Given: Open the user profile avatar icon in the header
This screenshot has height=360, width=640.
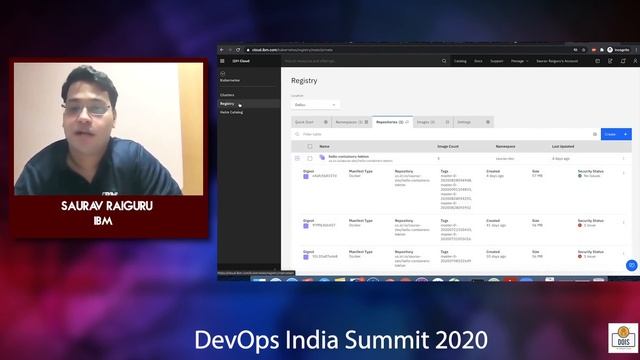Looking at the screenshot, I should 636,61.
